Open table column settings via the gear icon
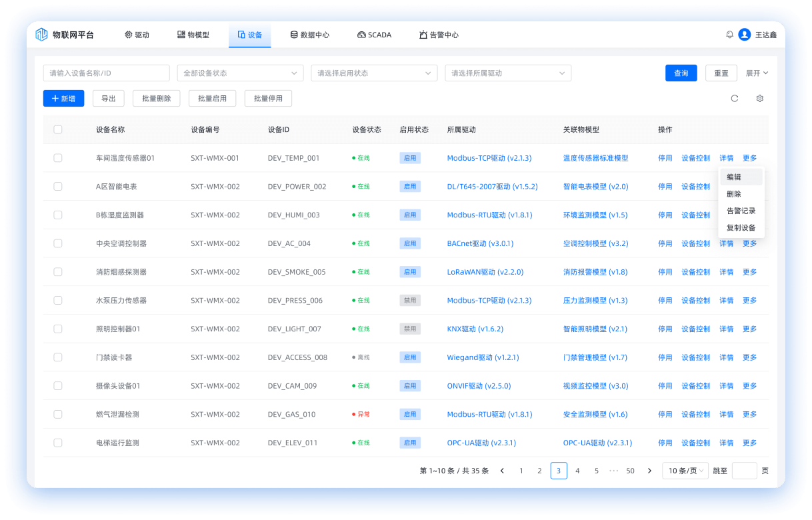This screenshot has height=520, width=812. pyautogui.click(x=759, y=98)
